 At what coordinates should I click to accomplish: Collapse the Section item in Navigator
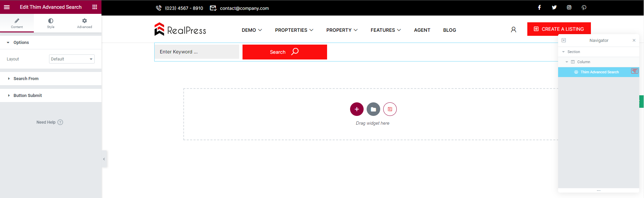tap(563, 52)
